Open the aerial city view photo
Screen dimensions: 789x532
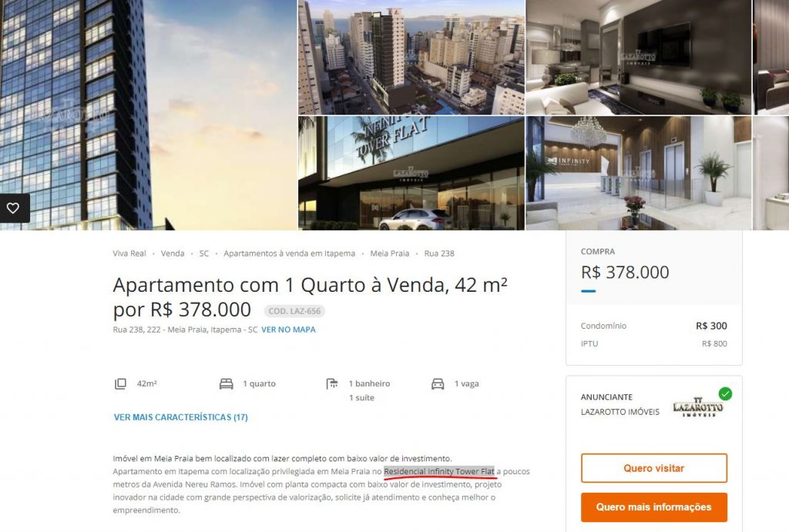tap(411, 57)
